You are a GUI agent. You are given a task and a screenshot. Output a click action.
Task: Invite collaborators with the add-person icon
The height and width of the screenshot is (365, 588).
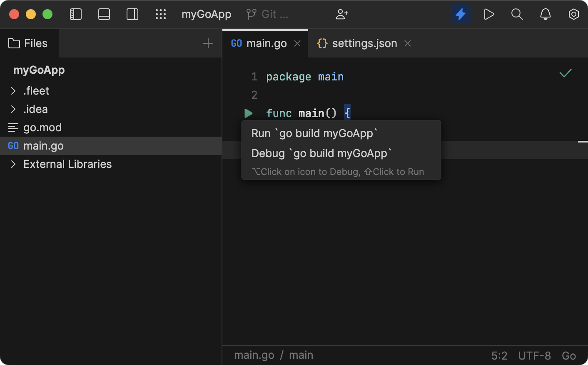[342, 14]
